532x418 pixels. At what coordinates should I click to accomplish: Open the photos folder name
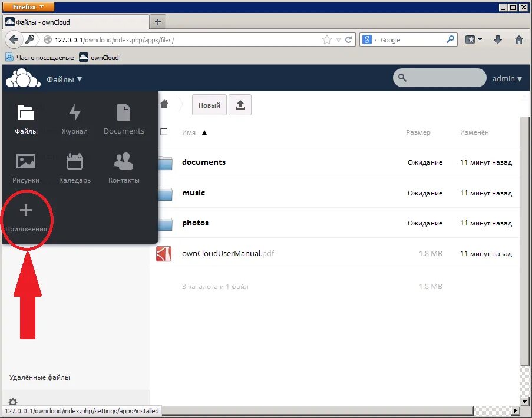(x=195, y=223)
